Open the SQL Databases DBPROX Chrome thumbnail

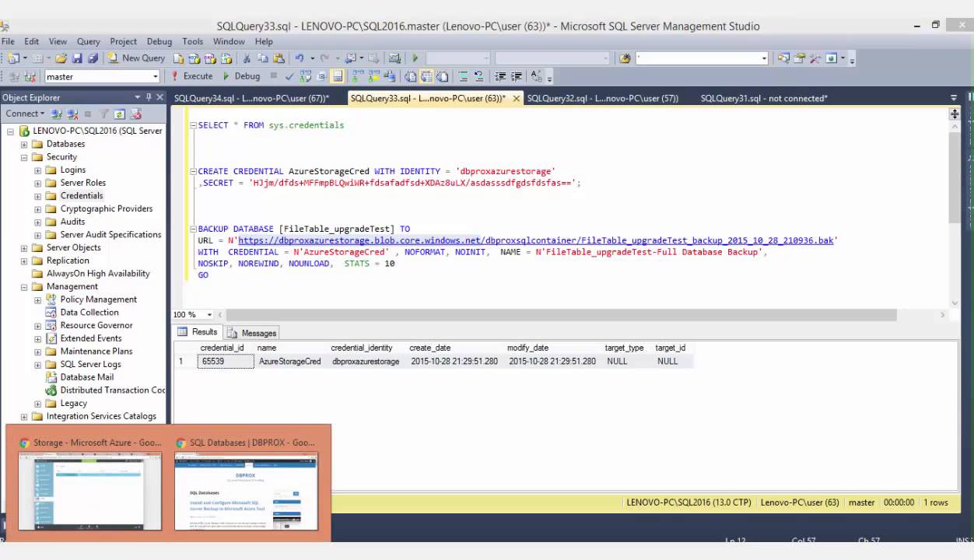click(246, 483)
